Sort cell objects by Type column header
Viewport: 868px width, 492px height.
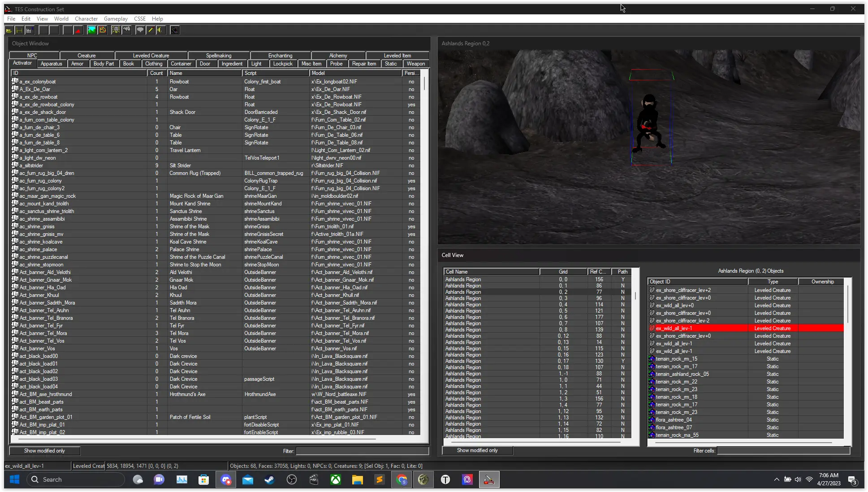[x=773, y=282]
